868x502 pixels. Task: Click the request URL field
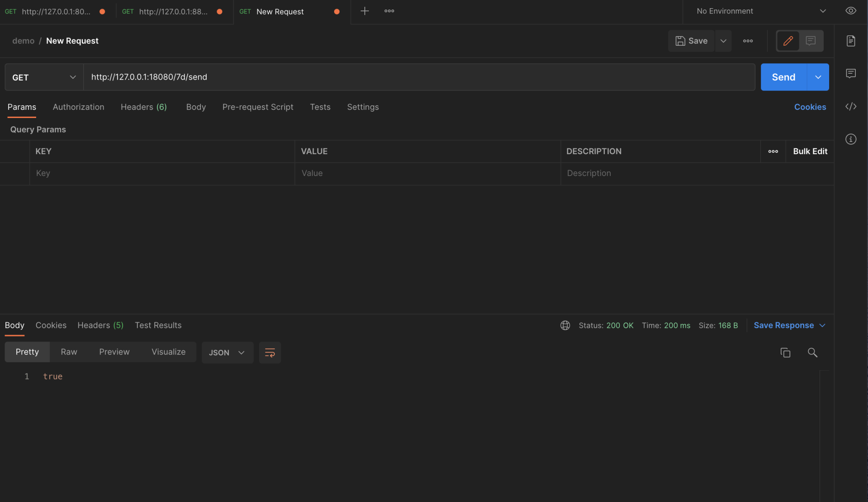pos(419,77)
